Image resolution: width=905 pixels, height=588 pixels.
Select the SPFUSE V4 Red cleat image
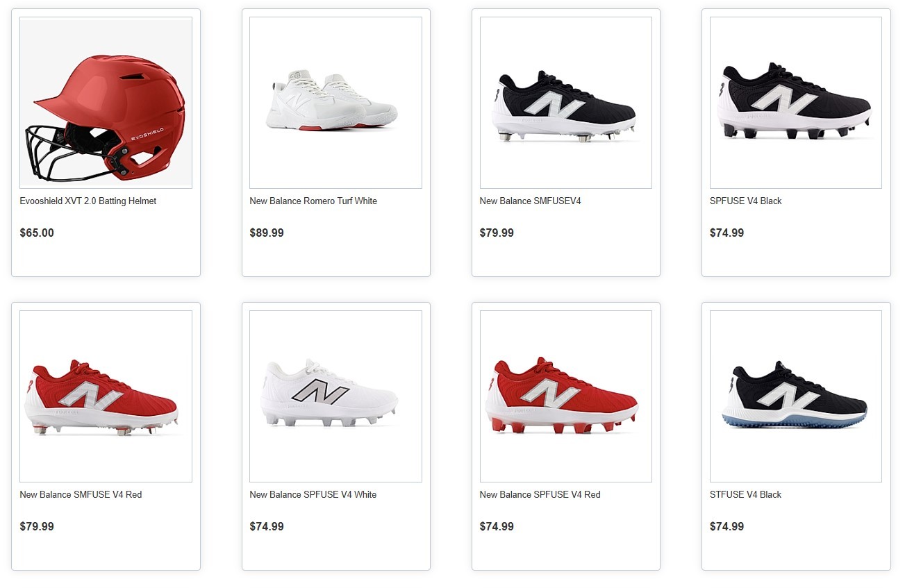[565, 396]
